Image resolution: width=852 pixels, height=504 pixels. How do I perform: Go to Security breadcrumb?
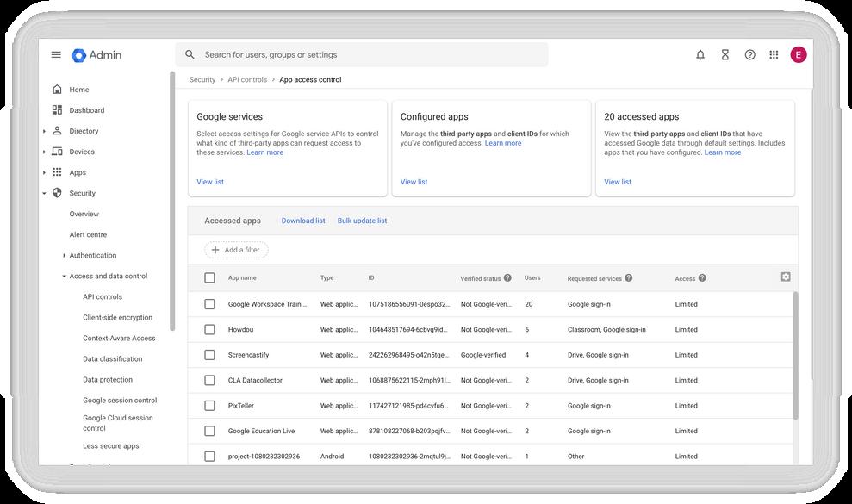coord(202,79)
